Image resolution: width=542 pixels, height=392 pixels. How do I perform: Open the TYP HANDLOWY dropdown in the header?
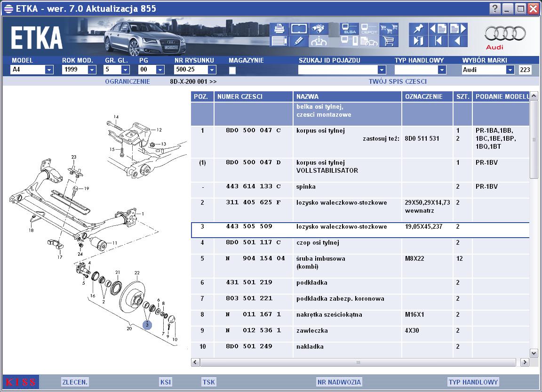click(442, 70)
